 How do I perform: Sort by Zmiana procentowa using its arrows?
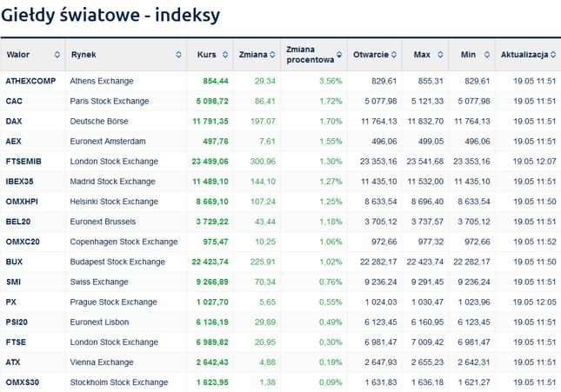339,55
